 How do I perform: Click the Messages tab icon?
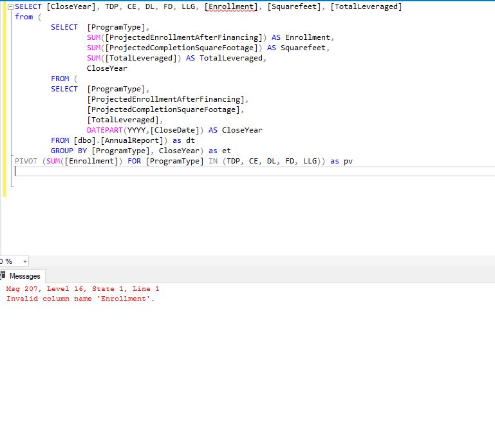point(3,275)
